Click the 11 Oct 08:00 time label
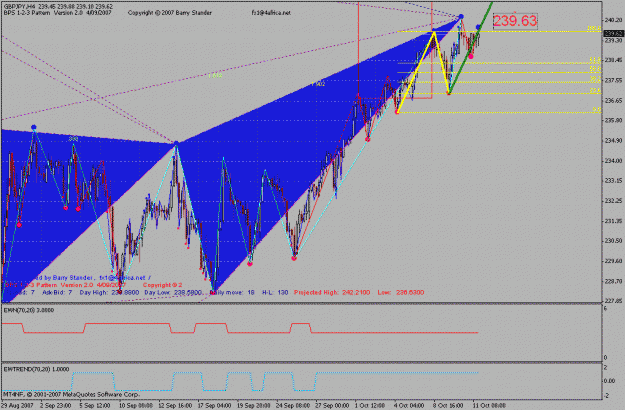The width and height of the screenshot is (625, 410). coord(489,406)
